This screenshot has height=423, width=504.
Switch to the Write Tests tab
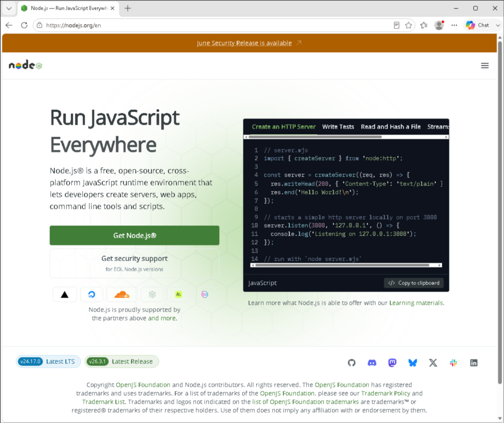point(338,127)
